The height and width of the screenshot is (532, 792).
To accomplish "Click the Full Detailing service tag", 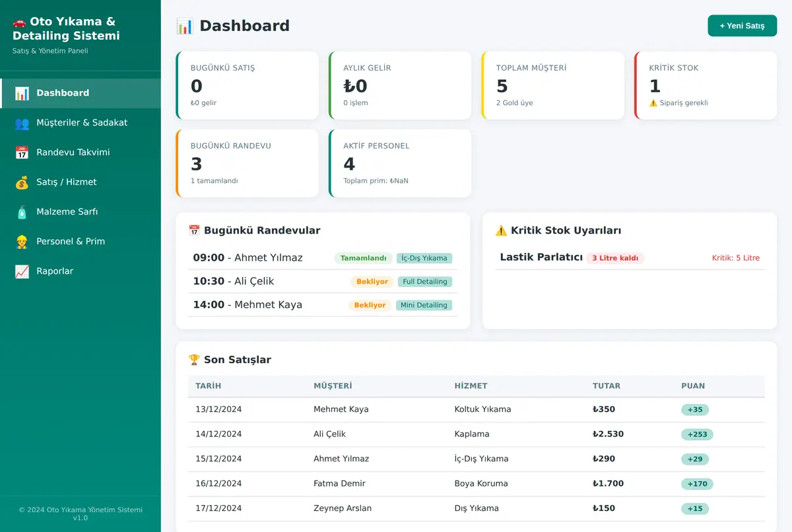I will [x=425, y=282].
